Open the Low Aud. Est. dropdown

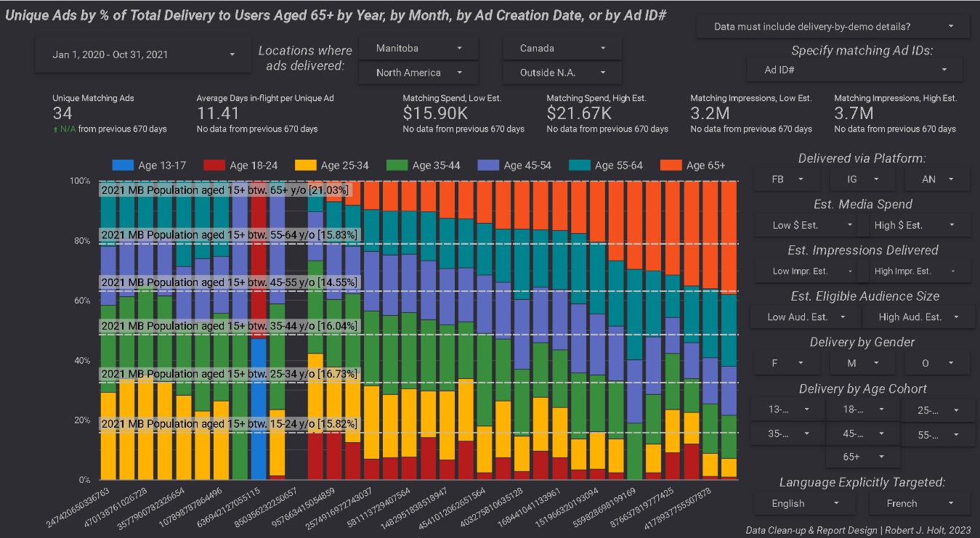[806, 317]
